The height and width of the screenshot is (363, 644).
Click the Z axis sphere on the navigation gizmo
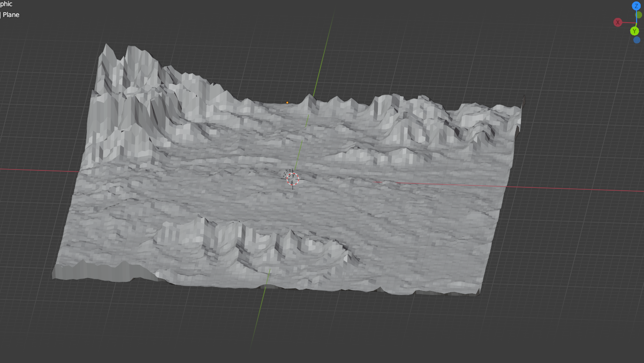(636, 6)
